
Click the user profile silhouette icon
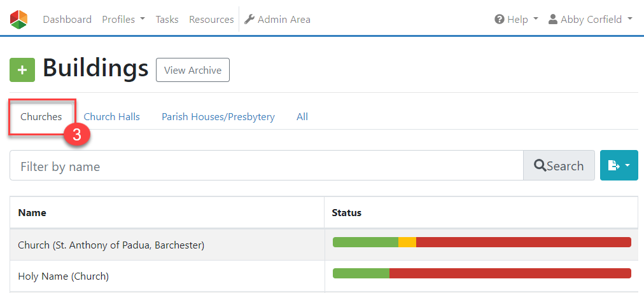pos(553,19)
